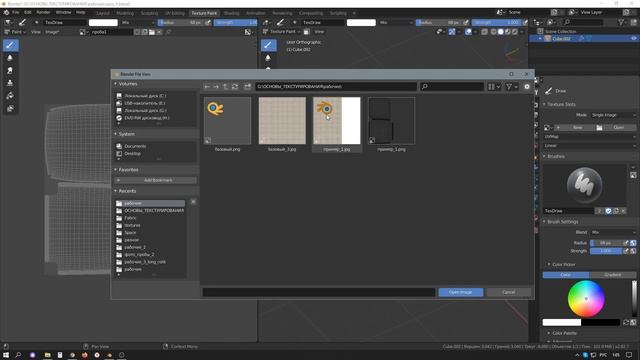640x360 pixels.
Task: Open the Linear interpolation dropdown
Action: (x=590, y=146)
